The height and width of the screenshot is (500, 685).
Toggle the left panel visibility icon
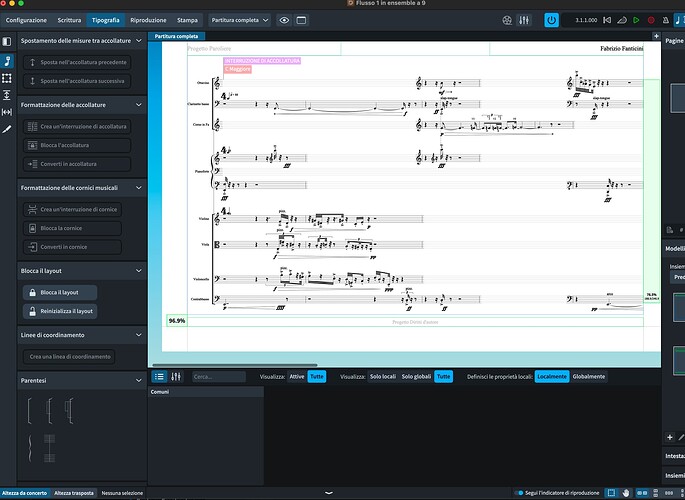point(7,41)
